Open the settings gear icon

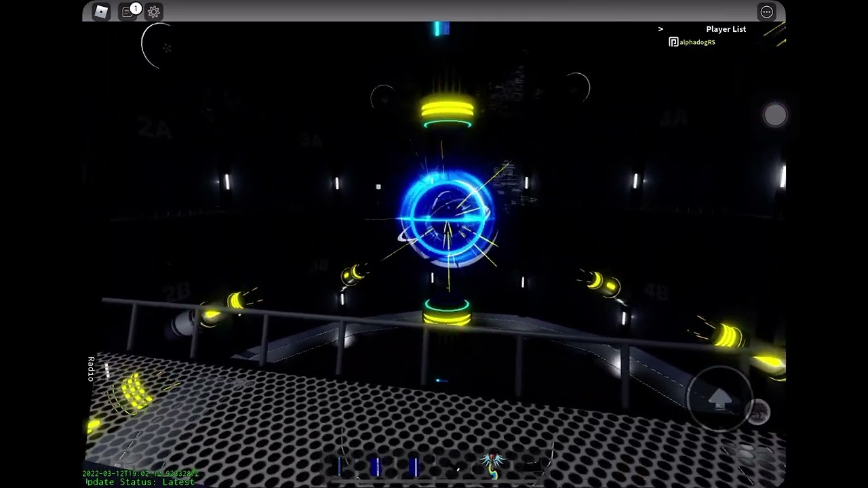[x=154, y=12]
